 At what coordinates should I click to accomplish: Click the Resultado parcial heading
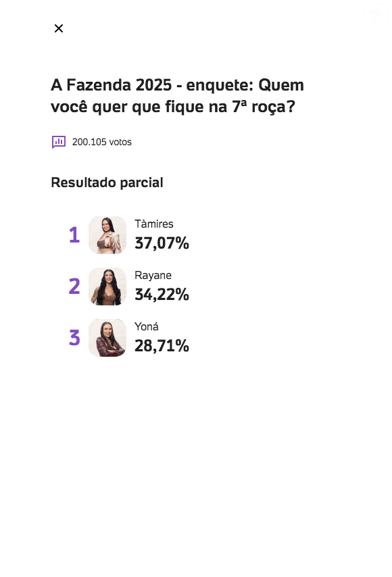tap(107, 182)
